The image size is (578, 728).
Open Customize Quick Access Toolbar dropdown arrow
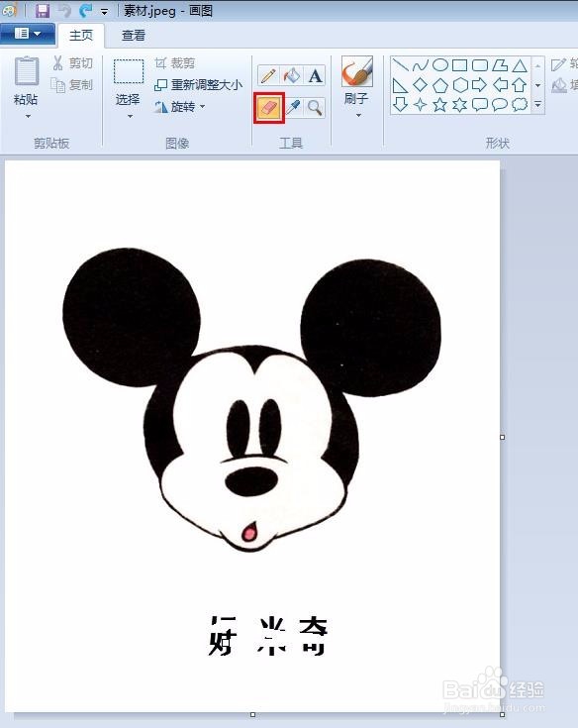coord(104,12)
